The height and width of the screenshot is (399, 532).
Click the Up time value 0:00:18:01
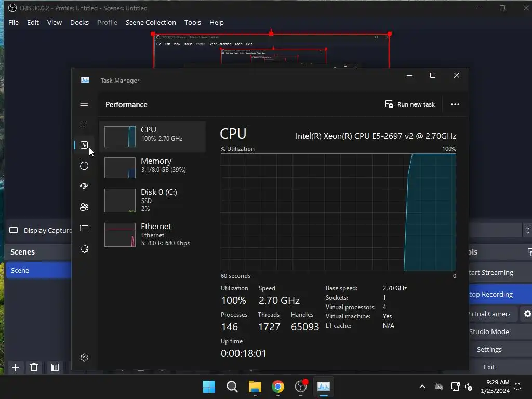(244, 353)
